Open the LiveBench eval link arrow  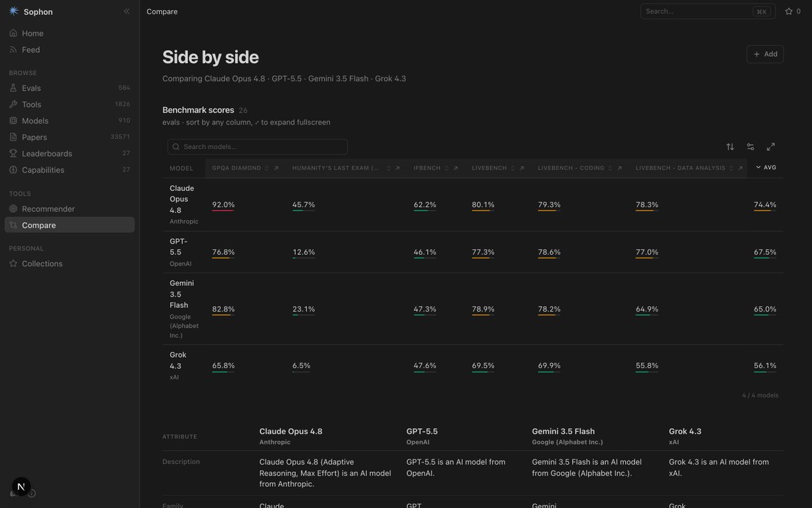pos(522,168)
